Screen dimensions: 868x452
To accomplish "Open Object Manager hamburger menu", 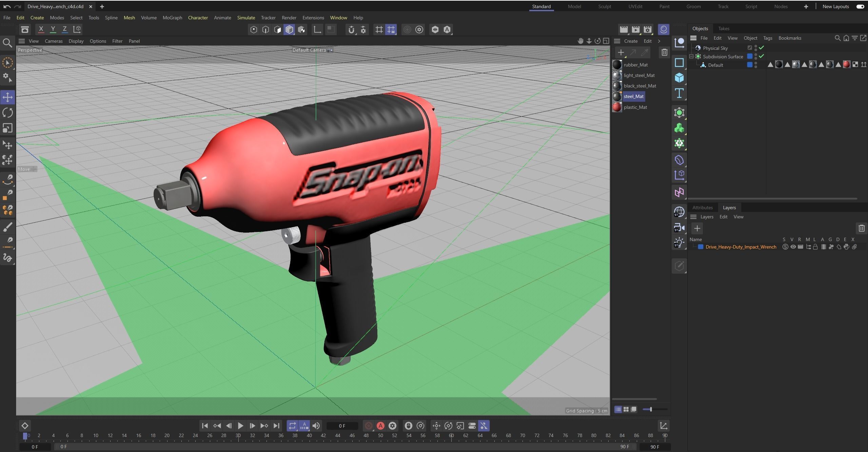I will tap(693, 38).
